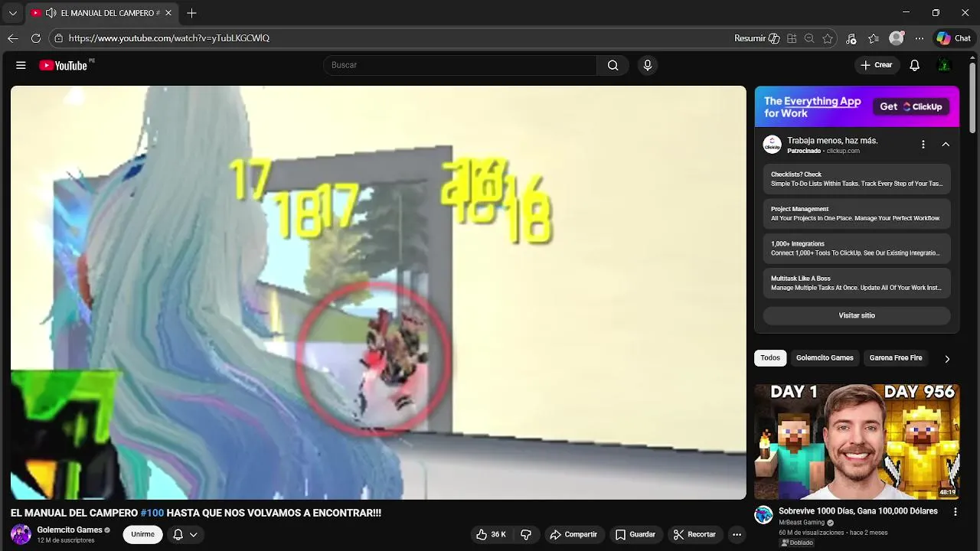980x551 pixels.
Task: View site information lock icon
Action: tap(58, 38)
